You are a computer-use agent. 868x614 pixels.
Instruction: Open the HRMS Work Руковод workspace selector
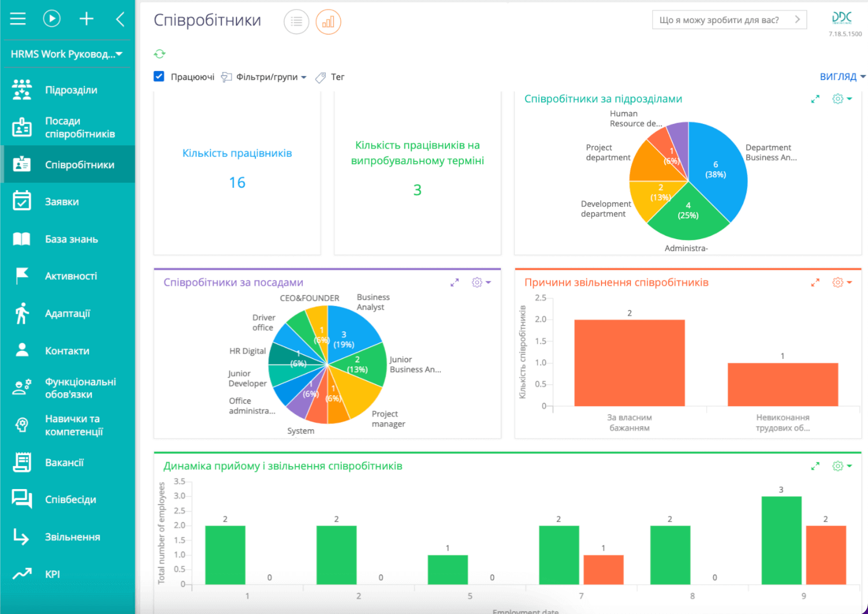[67, 54]
